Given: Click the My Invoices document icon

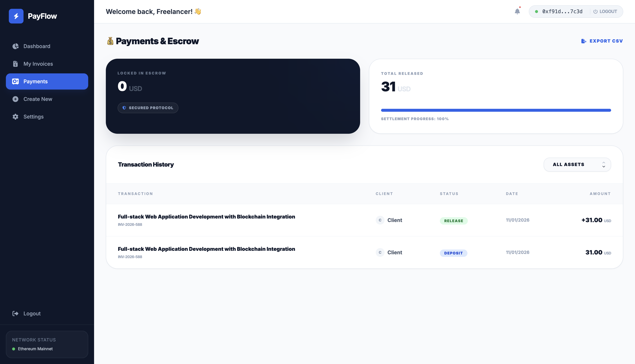Looking at the screenshot, I should click(15, 64).
